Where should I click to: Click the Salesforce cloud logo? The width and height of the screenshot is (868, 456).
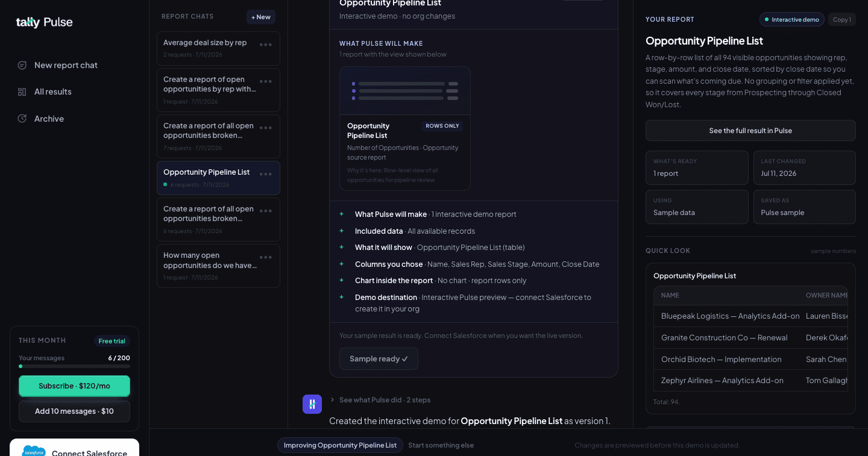point(34,452)
